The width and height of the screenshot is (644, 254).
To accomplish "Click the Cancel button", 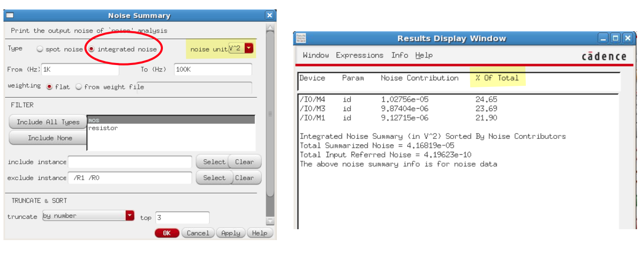I will coord(198,233).
